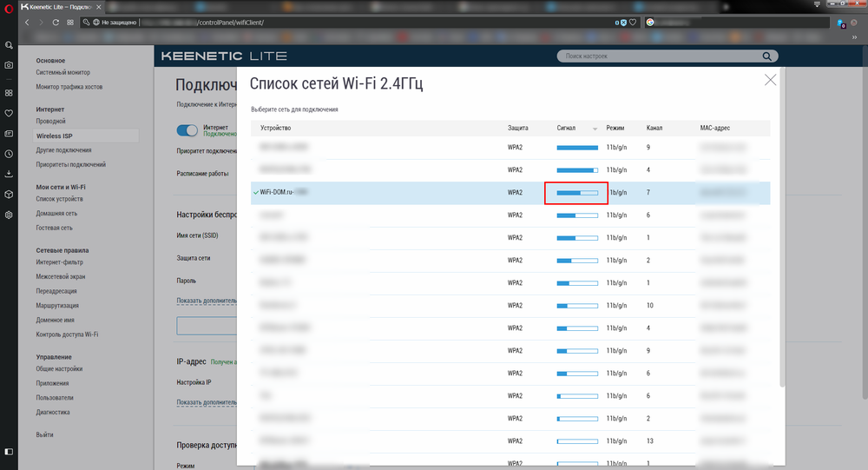Open the Opera main menu logo
Image resolution: width=868 pixels, height=470 pixels.
pyautogui.click(x=9, y=9)
